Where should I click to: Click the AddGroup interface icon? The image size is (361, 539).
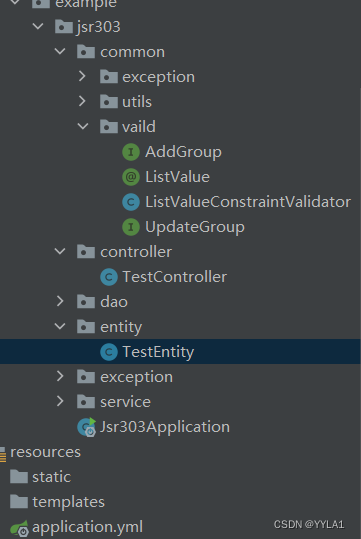(x=131, y=152)
